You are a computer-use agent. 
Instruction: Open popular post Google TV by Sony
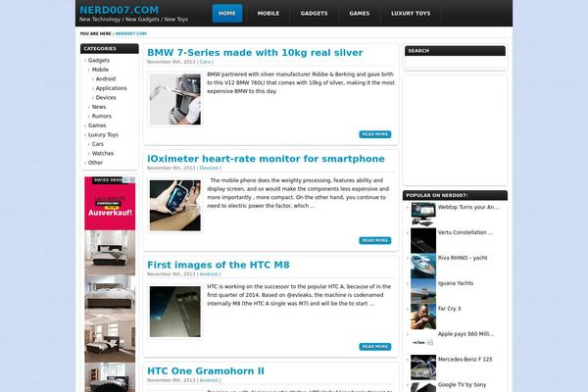pyautogui.click(x=462, y=385)
